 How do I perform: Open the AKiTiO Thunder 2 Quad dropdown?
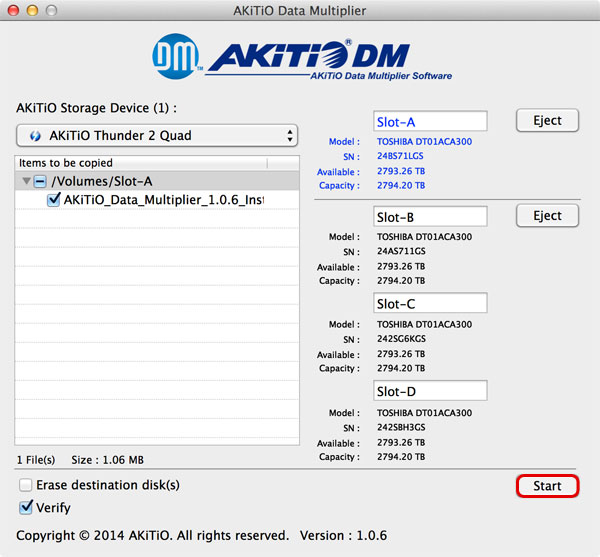[157, 136]
